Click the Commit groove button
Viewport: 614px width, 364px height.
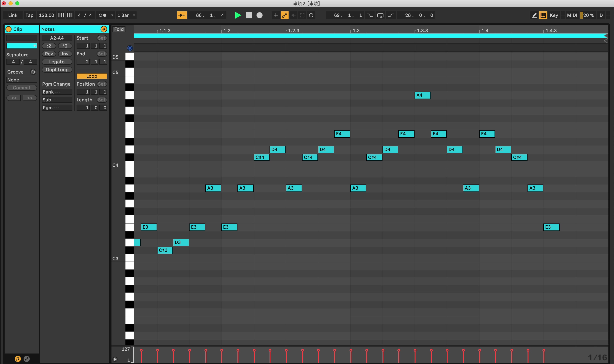(x=22, y=88)
